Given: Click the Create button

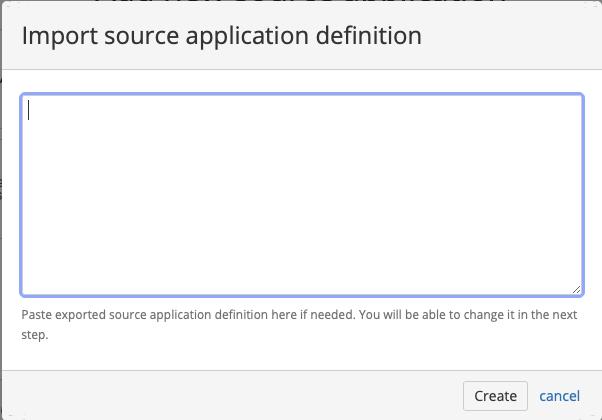Looking at the screenshot, I should click(x=495, y=395).
